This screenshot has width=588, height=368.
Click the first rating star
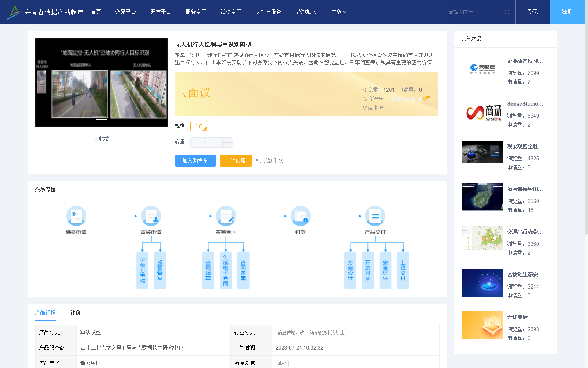pos(393,99)
